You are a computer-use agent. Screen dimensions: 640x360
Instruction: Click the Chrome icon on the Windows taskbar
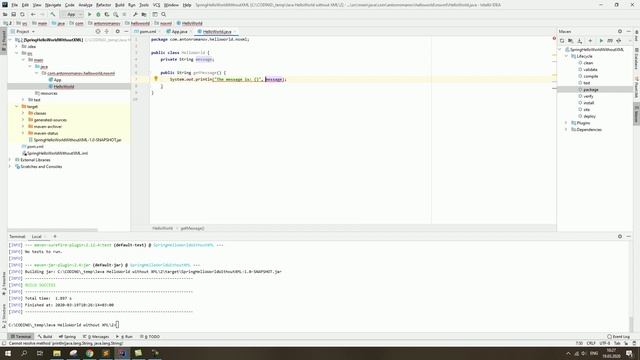tap(89, 353)
